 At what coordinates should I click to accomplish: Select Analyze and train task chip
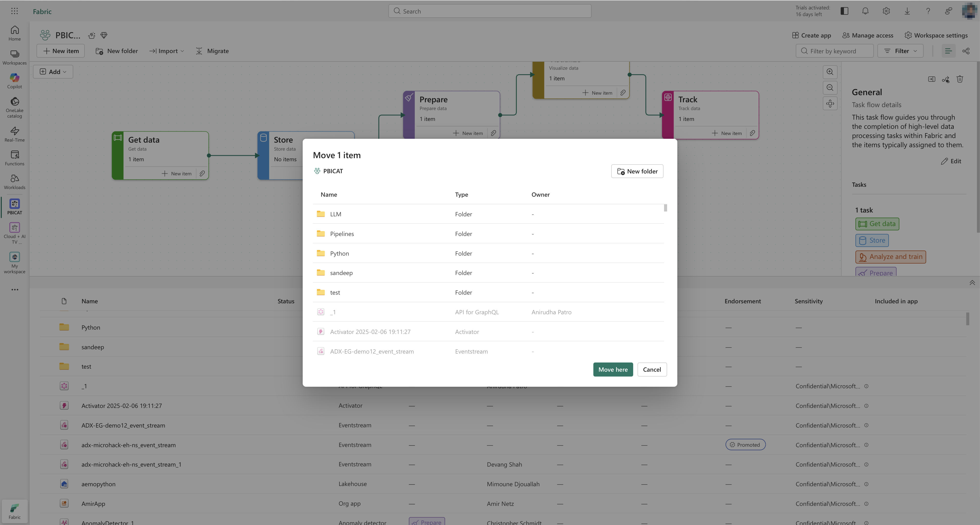(891, 257)
